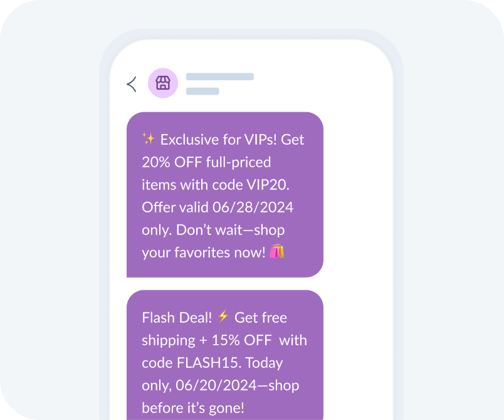This screenshot has width=504, height=420.
Task: Open the VIP exclusive message bubble
Action: tap(224, 194)
